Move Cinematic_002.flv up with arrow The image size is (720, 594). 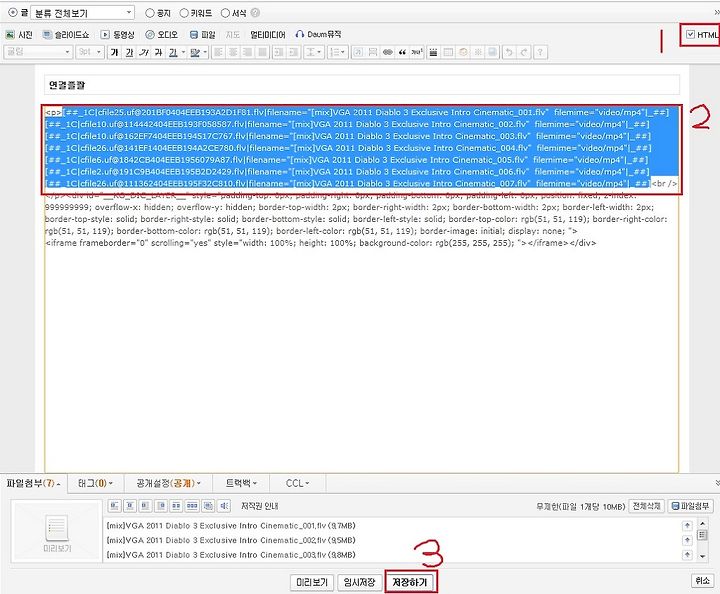[687, 540]
